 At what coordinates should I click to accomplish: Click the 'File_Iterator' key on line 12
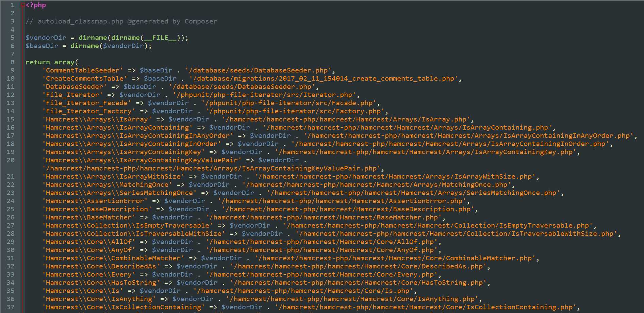(x=72, y=95)
